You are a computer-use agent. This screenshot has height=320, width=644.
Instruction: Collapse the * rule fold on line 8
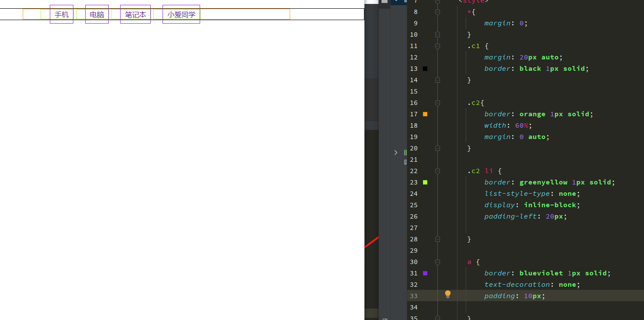click(x=437, y=12)
